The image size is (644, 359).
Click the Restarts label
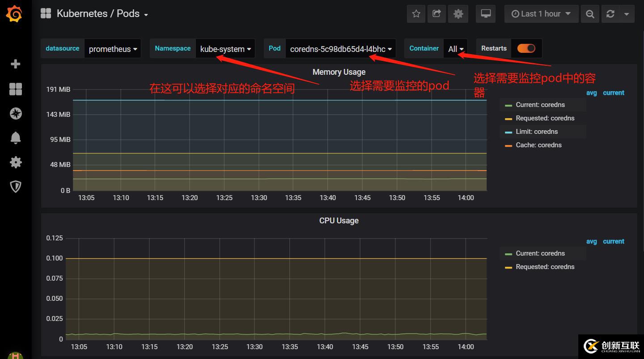point(494,48)
